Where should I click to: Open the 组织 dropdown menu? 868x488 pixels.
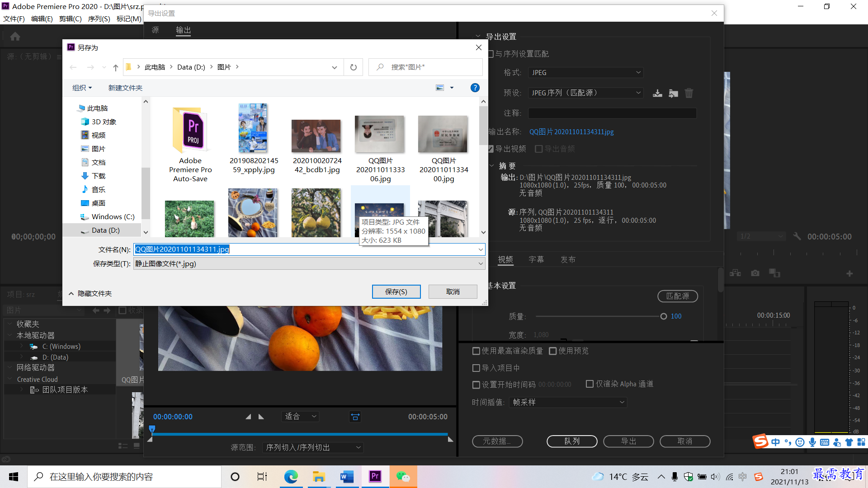pyautogui.click(x=82, y=88)
